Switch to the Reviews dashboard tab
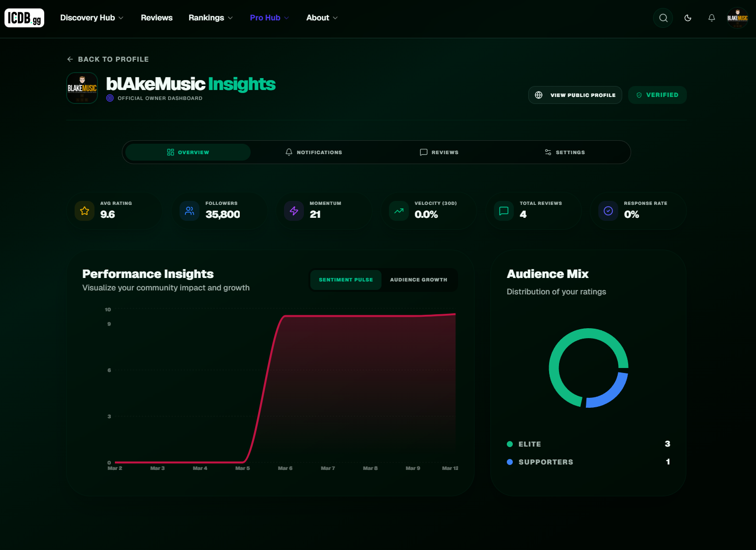The image size is (756, 550). (x=439, y=152)
